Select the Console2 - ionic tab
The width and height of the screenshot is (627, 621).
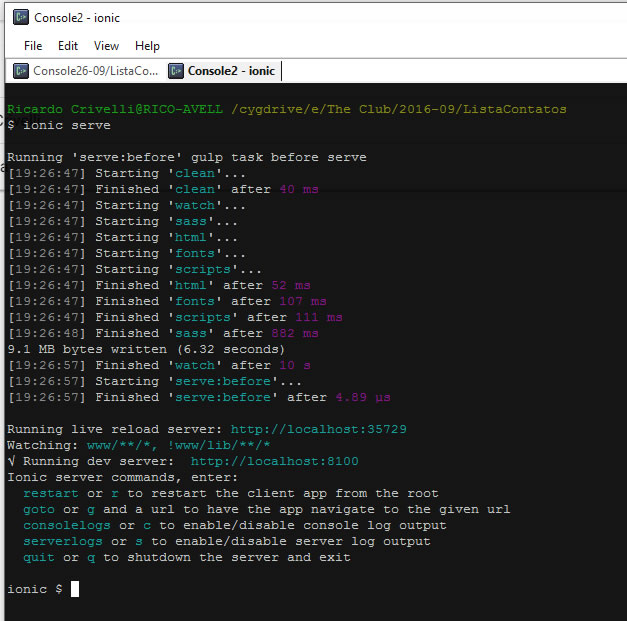230,71
